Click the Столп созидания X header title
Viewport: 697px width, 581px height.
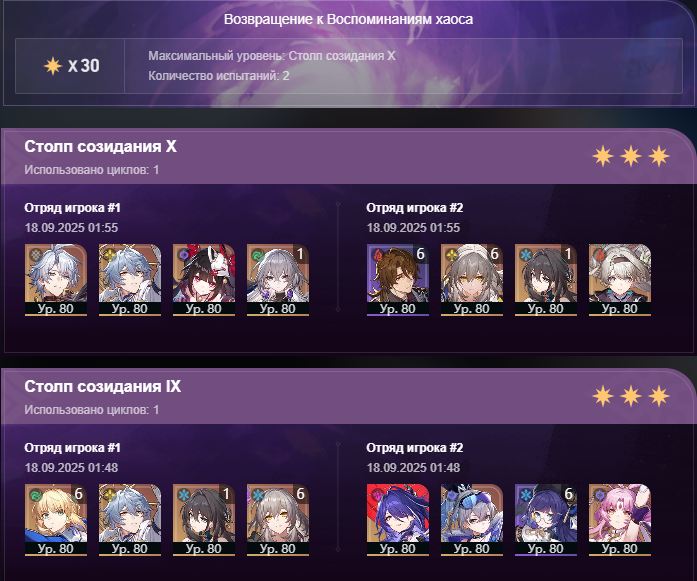click(100, 146)
